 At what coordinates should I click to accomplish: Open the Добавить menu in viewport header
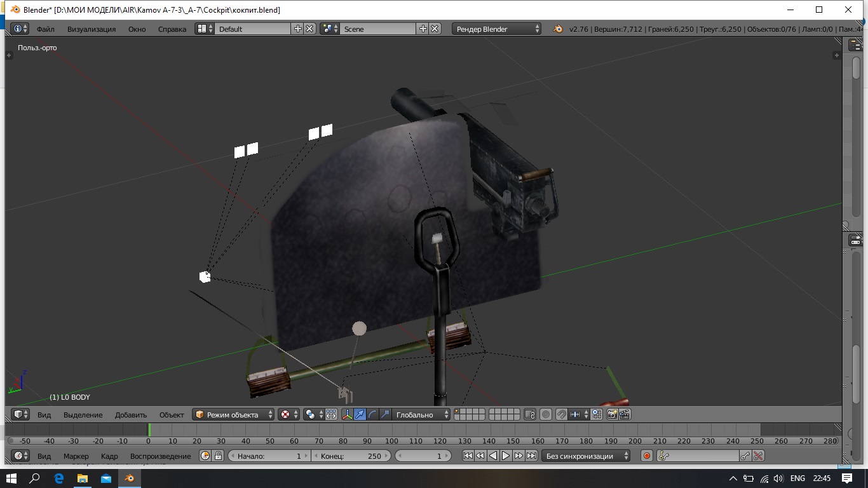pyautogui.click(x=130, y=415)
